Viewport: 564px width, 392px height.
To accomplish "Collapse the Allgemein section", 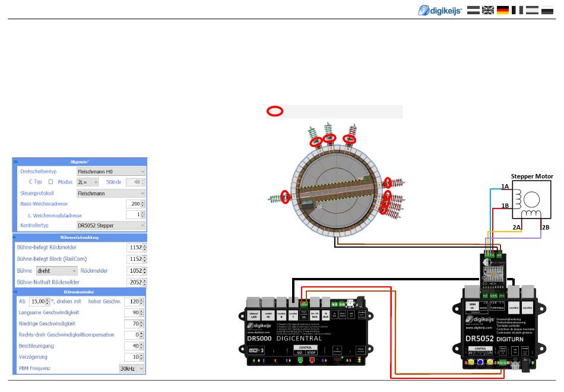I will 15,162.
